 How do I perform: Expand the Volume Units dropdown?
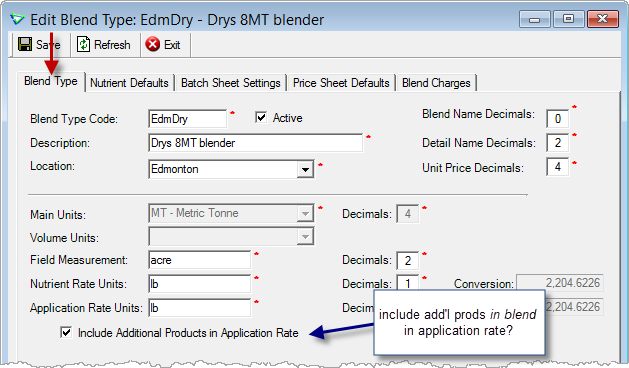point(305,237)
